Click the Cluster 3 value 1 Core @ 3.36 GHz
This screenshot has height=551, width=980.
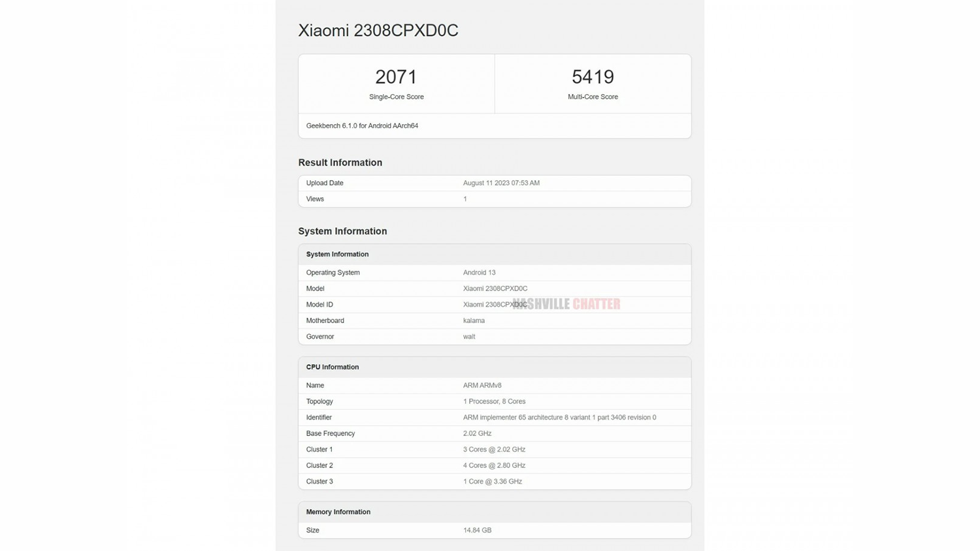click(x=492, y=482)
